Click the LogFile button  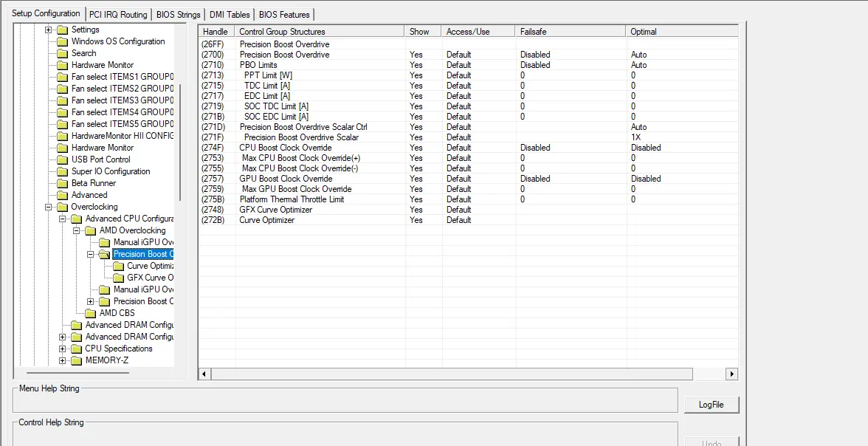click(712, 405)
